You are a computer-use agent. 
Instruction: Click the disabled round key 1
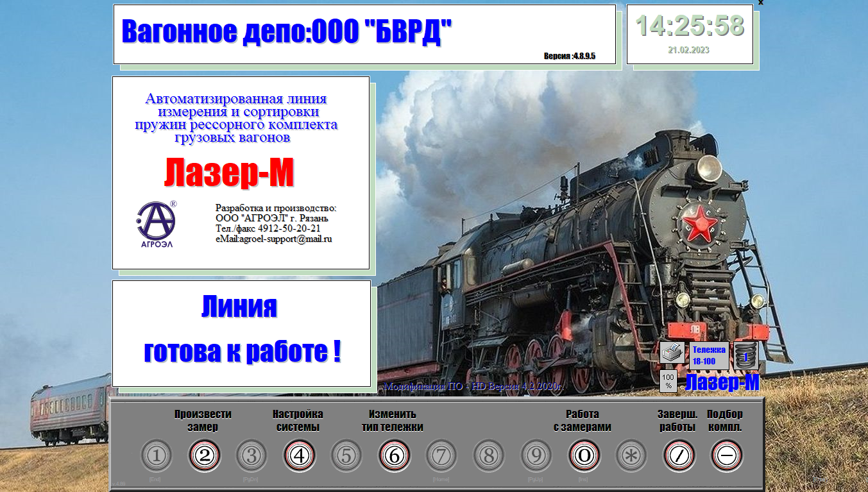[157, 456]
